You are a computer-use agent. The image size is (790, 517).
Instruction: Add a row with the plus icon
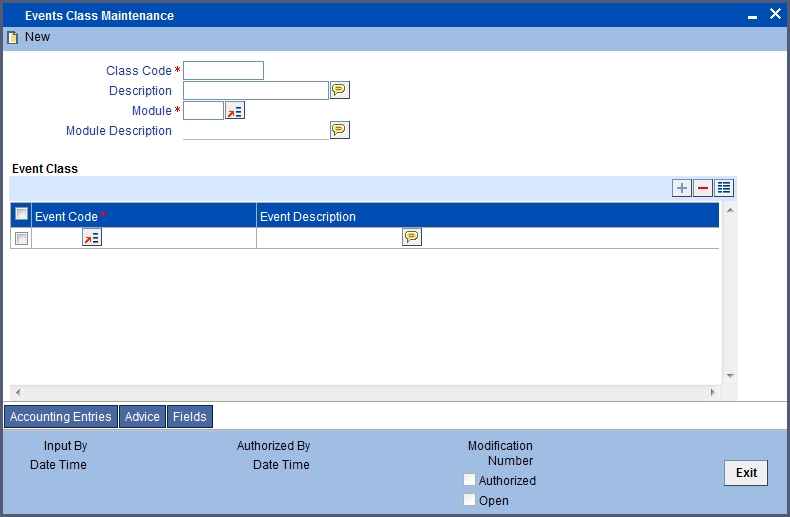682,188
